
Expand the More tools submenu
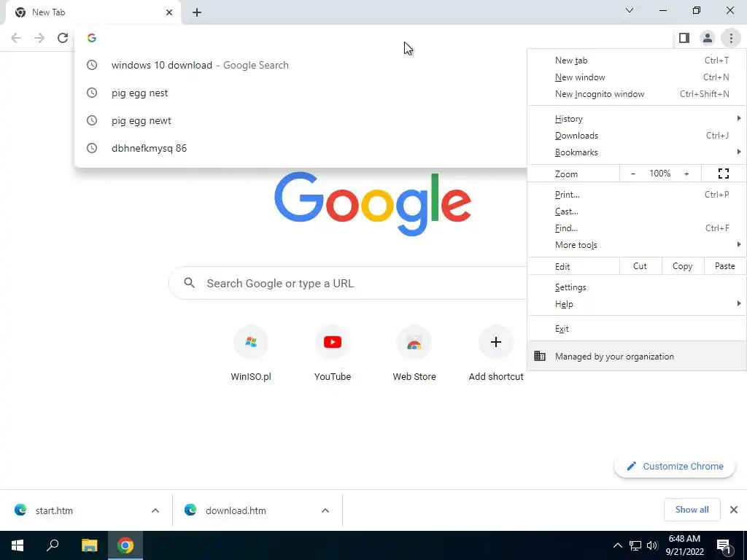tap(637, 245)
